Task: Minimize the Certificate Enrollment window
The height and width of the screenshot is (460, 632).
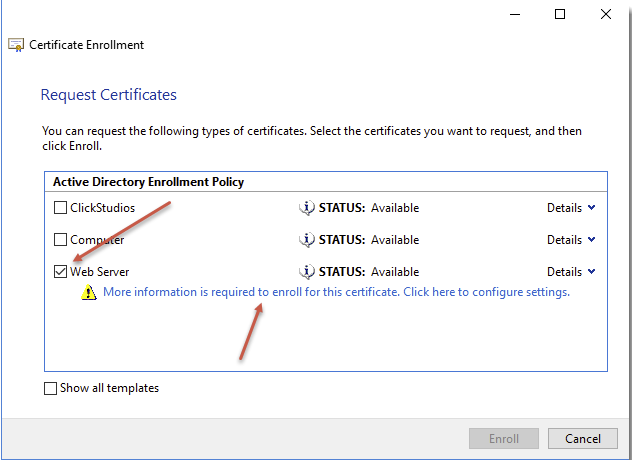Action: click(x=515, y=15)
